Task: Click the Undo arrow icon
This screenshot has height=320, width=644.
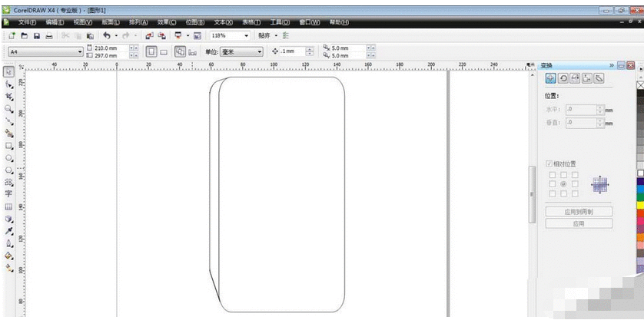Action: pos(106,36)
